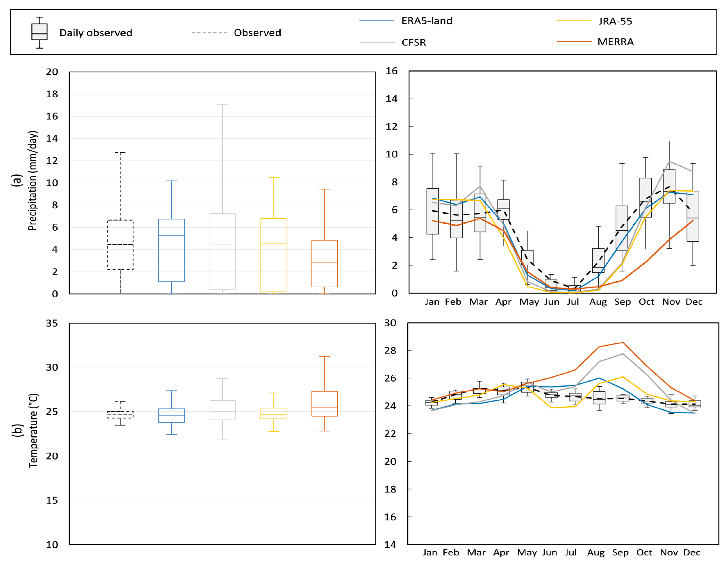This screenshot has height=565, width=728.
Task: Click the Daily observed boxplot legend icon
Action: coord(39,32)
